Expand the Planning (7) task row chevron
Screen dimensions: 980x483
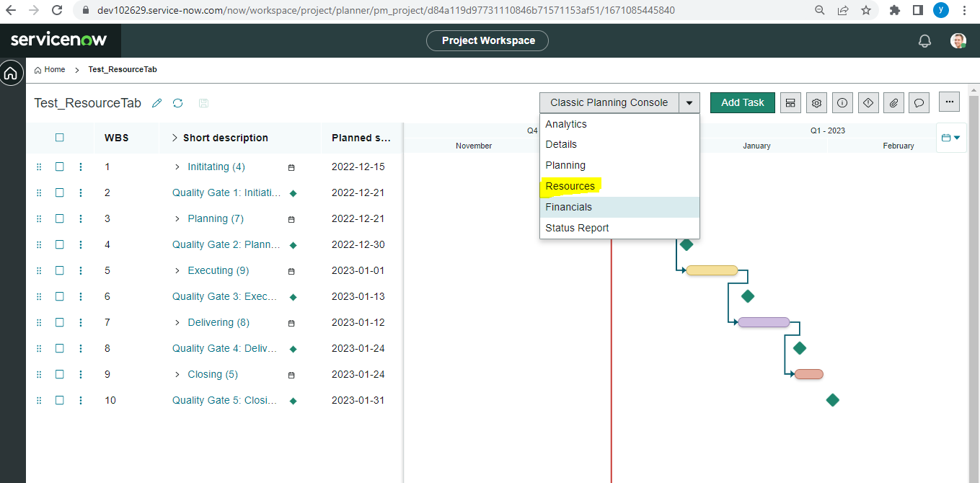[176, 218]
